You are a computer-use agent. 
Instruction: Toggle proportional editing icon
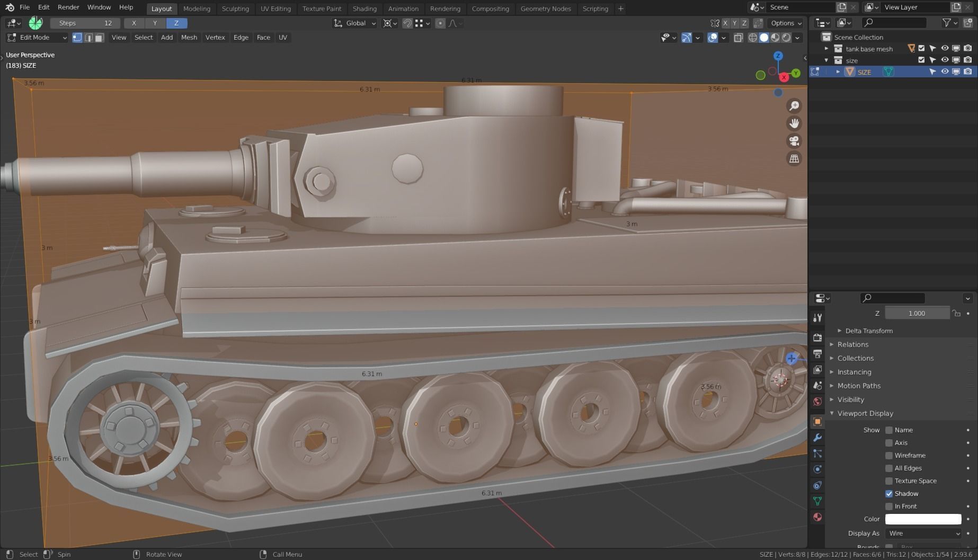(440, 23)
